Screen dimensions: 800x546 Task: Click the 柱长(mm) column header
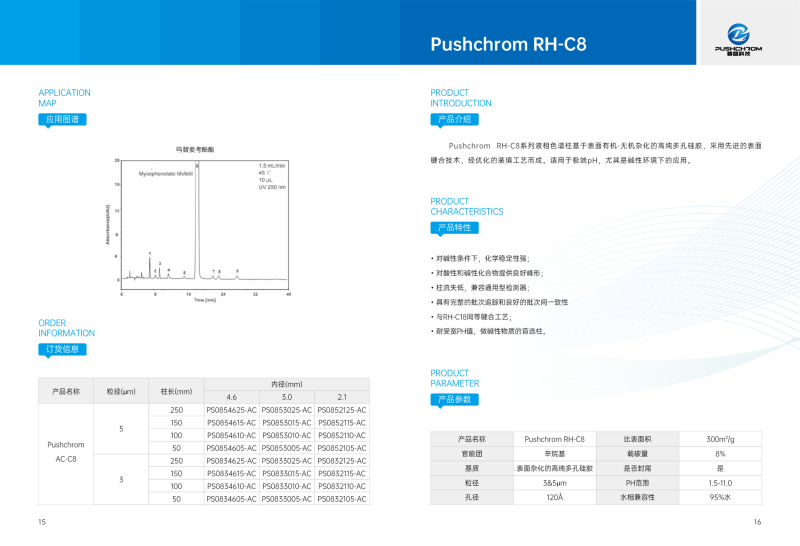pyautogui.click(x=176, y=390)
